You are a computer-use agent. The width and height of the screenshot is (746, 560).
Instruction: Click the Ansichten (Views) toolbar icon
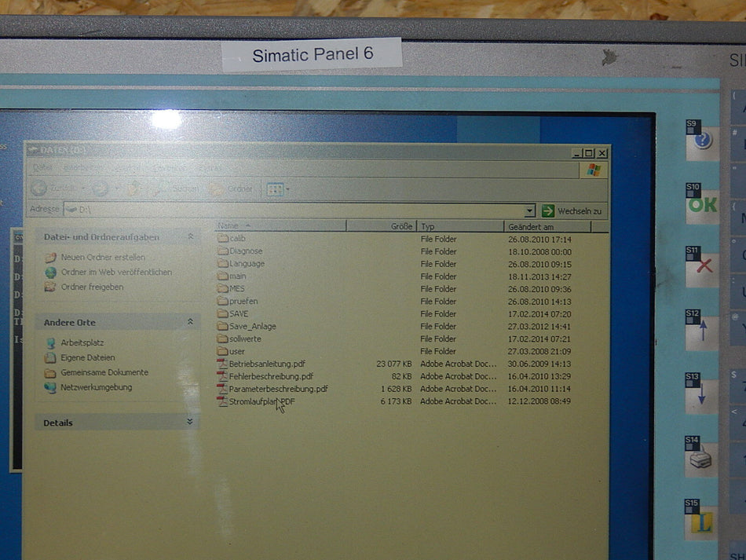point(275,187)
